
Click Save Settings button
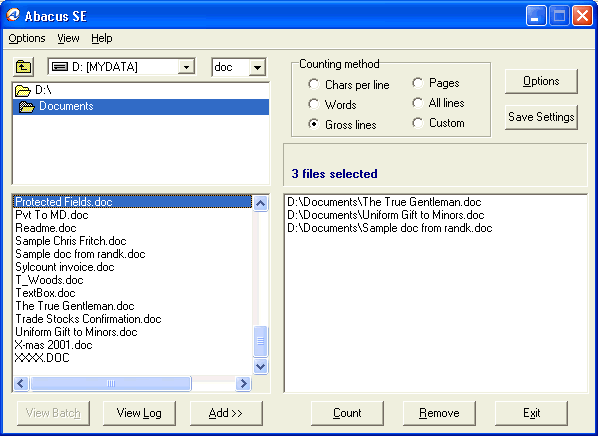coord(541,117)
